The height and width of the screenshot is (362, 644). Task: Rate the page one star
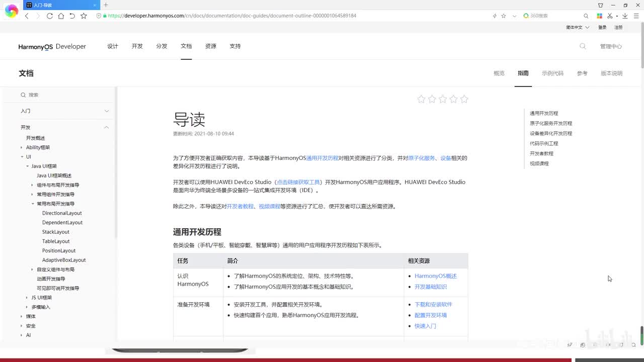click(x=421, y=99)
